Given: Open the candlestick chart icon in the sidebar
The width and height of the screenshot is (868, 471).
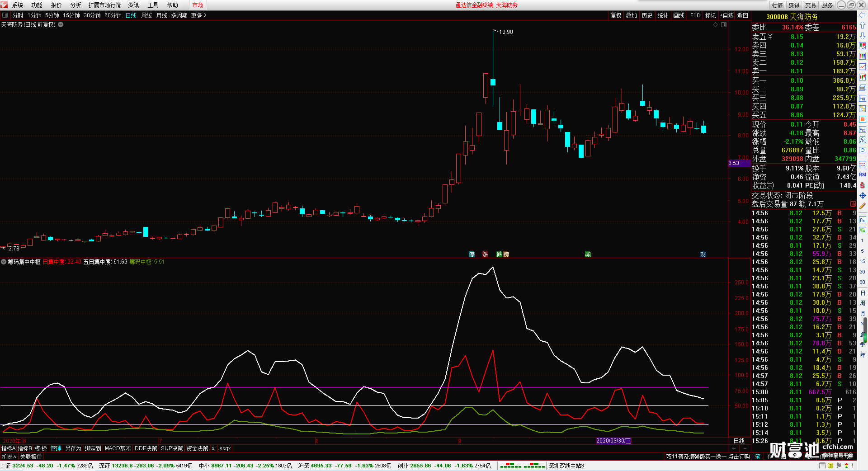Looking at the screenshot, I should (x=863, y=77).
